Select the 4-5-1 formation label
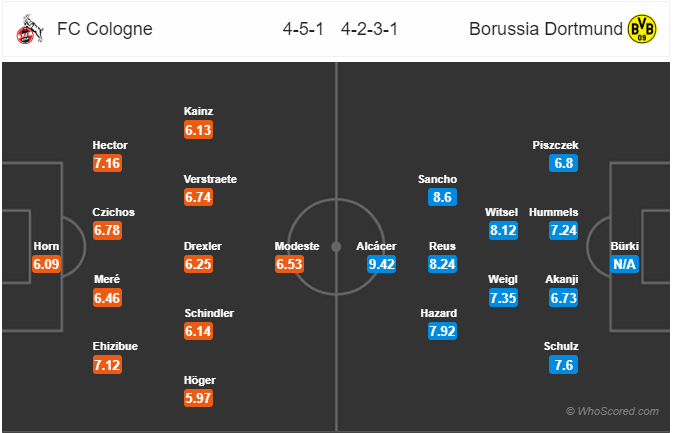Screen dimensions: 674x433 (303, 29)
